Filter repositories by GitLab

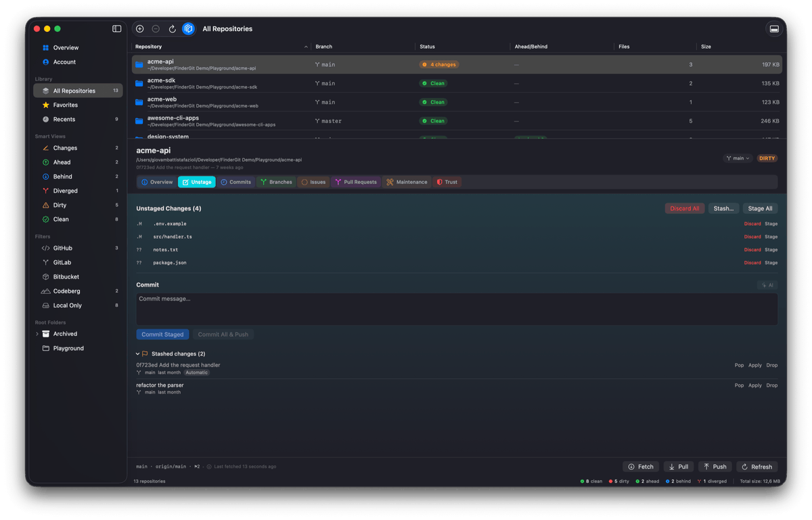78,262
